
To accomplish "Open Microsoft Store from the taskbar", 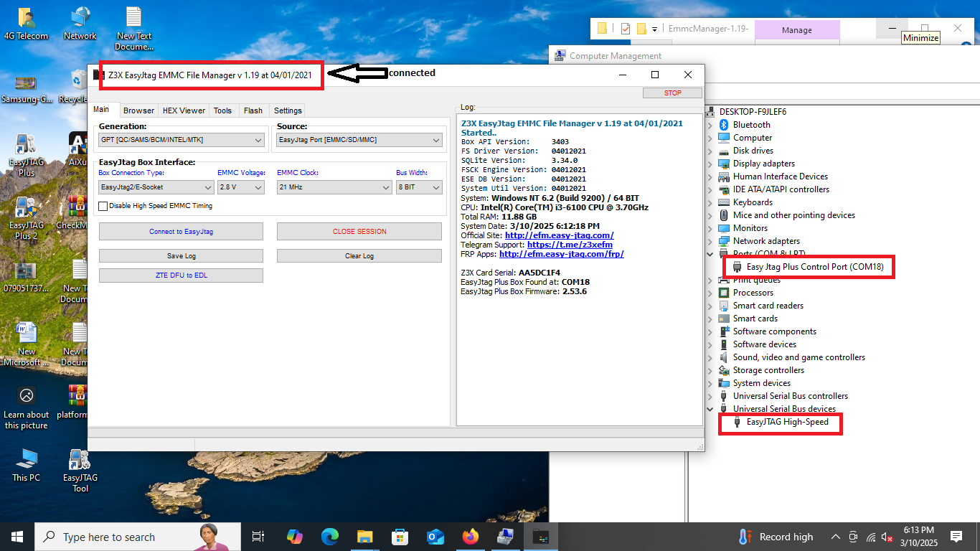I will tap(400, 537).
